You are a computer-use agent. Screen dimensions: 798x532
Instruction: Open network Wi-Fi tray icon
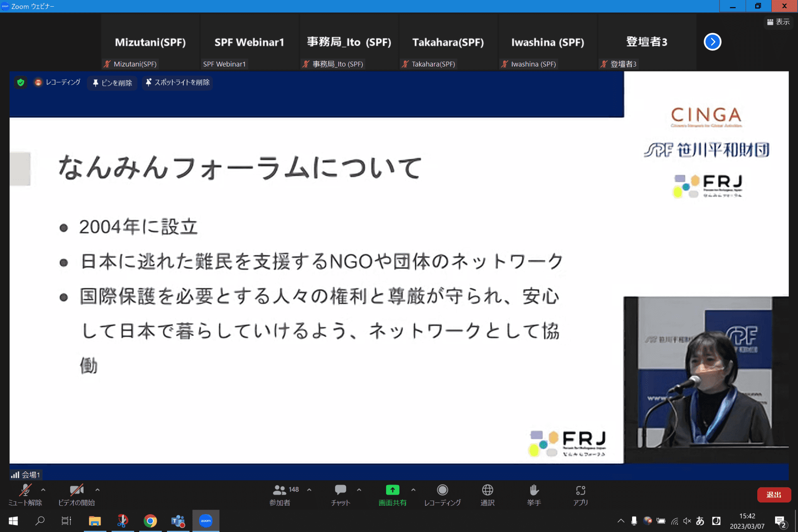point(675,521)
